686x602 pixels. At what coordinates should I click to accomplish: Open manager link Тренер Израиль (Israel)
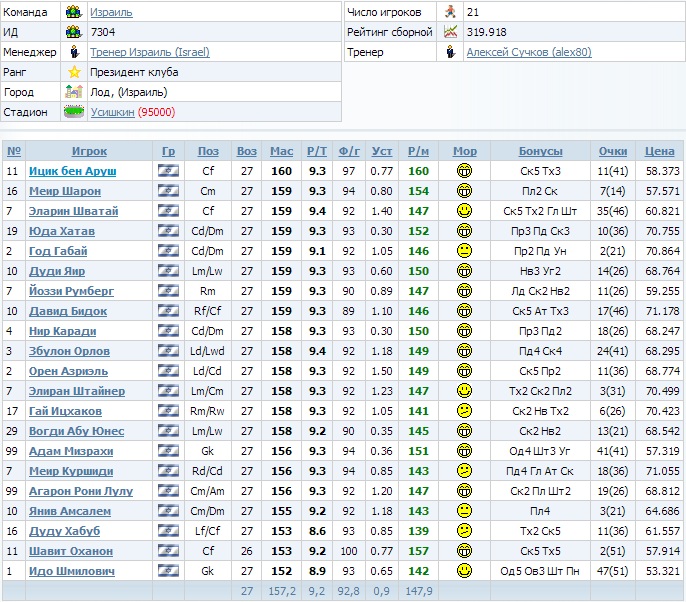click(x=150, y=52)
